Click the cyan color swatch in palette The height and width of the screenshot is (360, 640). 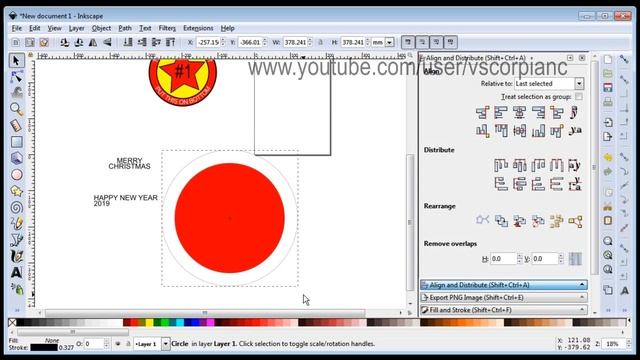[180, 323]
